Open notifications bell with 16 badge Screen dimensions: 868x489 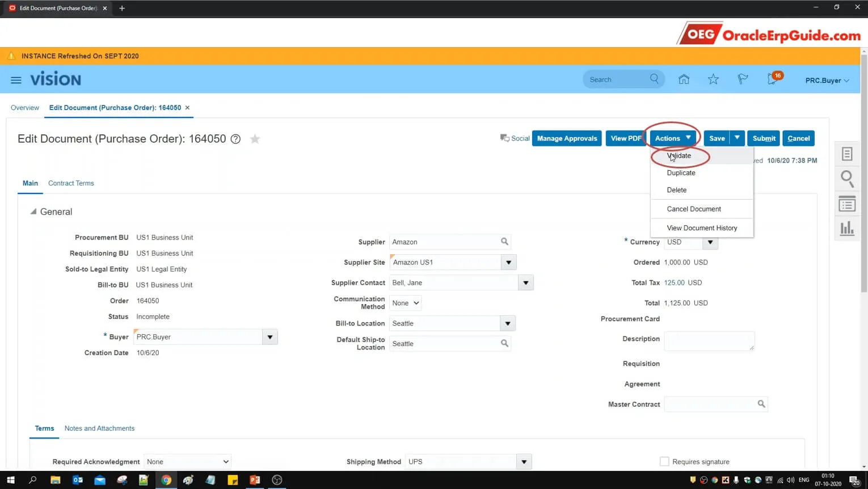(x=774, y=78)
